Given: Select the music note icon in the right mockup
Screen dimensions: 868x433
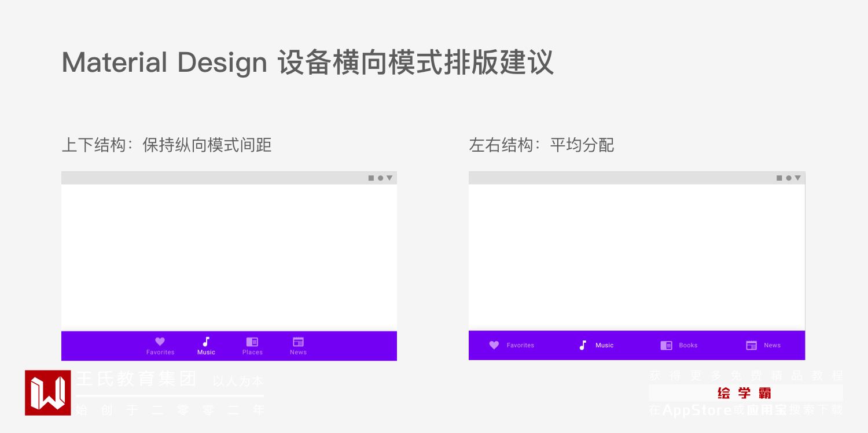Looking at the screenshot, I should pos(583,345).
